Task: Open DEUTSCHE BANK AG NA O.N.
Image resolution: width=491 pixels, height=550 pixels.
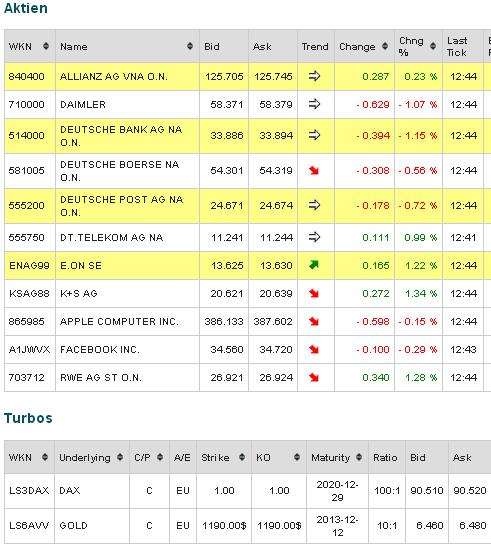Action: click(121, 136)
